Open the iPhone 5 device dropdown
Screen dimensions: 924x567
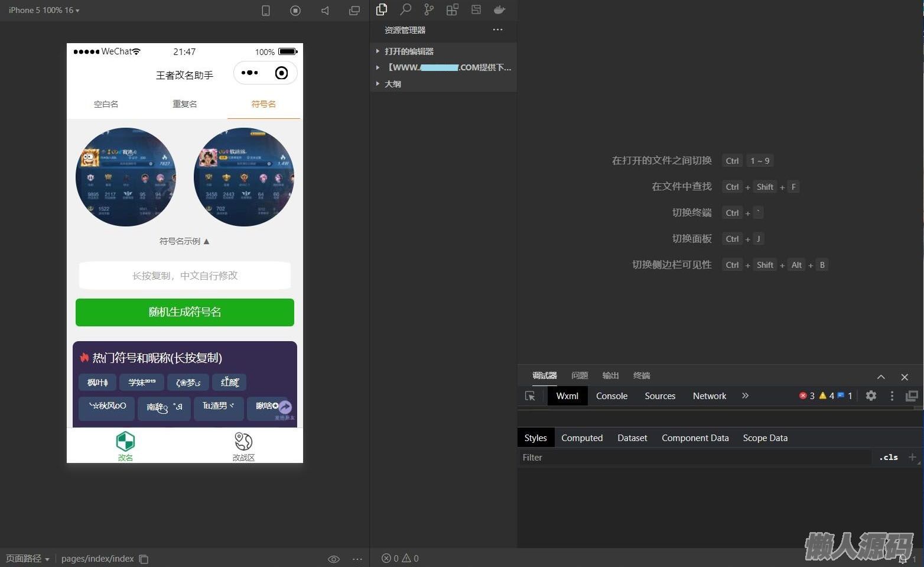pyautogui.click(x=44, y=10)
